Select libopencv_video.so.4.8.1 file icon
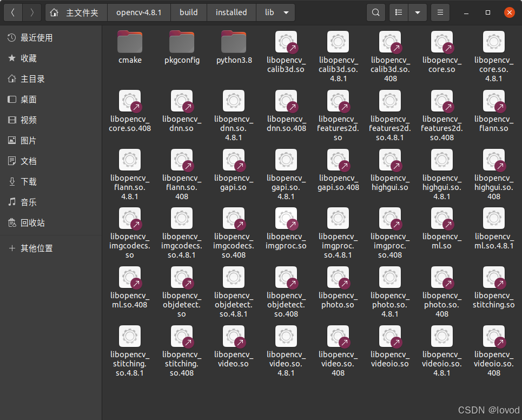522x420 pixels. click(286, 337)
